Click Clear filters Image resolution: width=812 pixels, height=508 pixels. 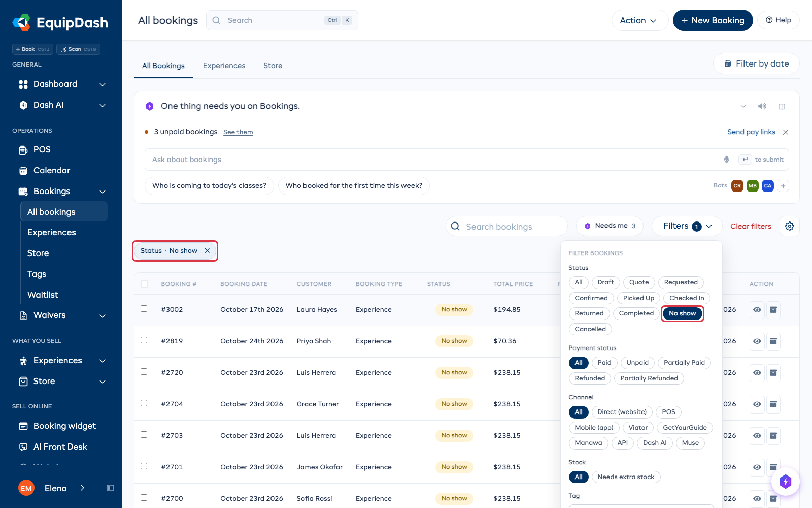(x=751, y=226)
